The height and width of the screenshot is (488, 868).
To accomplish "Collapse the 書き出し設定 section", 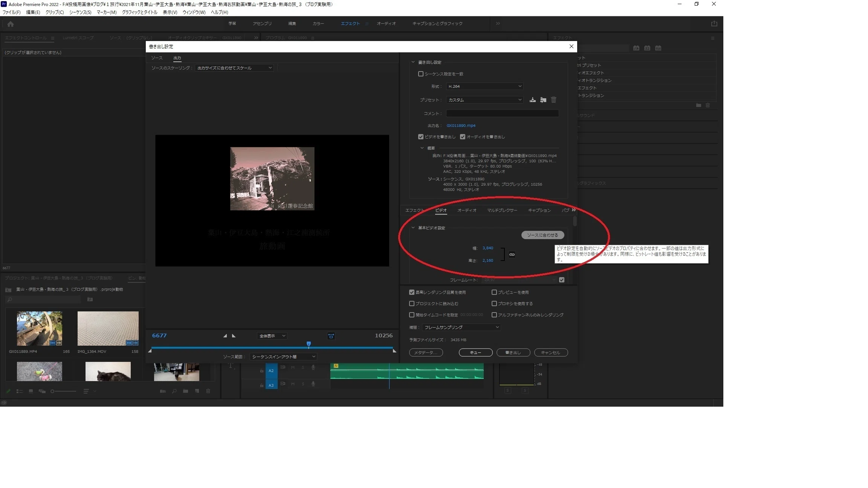I will click(413, 62).
